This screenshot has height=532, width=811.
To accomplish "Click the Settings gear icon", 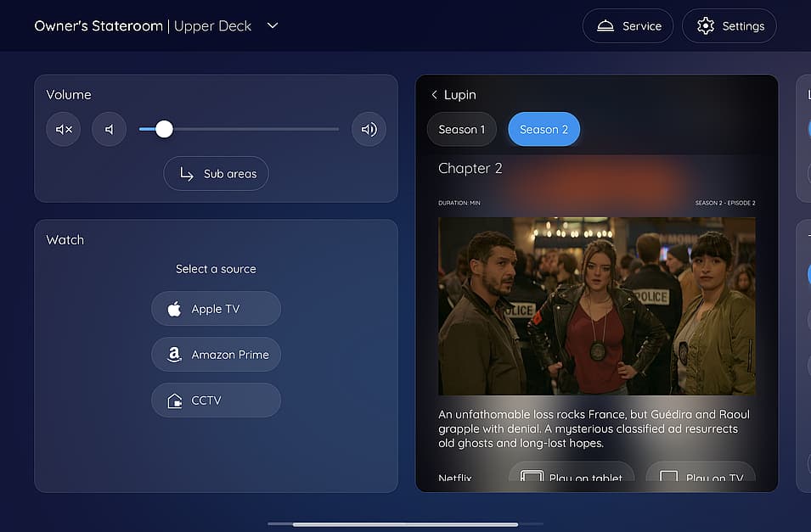I will click(705, 26).
